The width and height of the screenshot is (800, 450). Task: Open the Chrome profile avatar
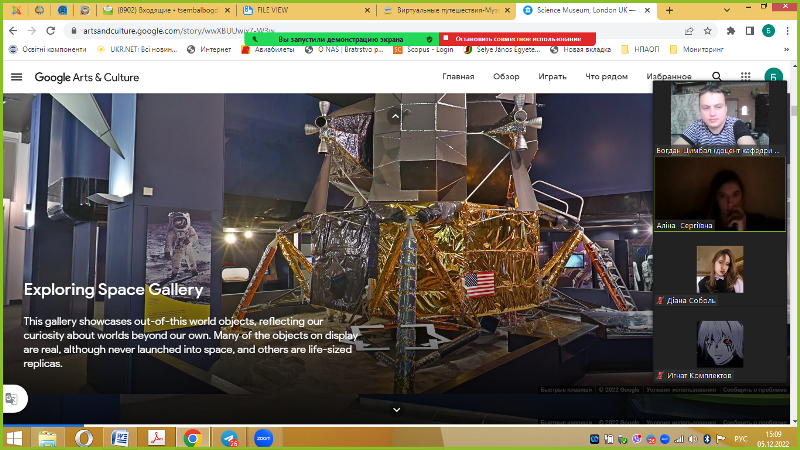point(768,31)
